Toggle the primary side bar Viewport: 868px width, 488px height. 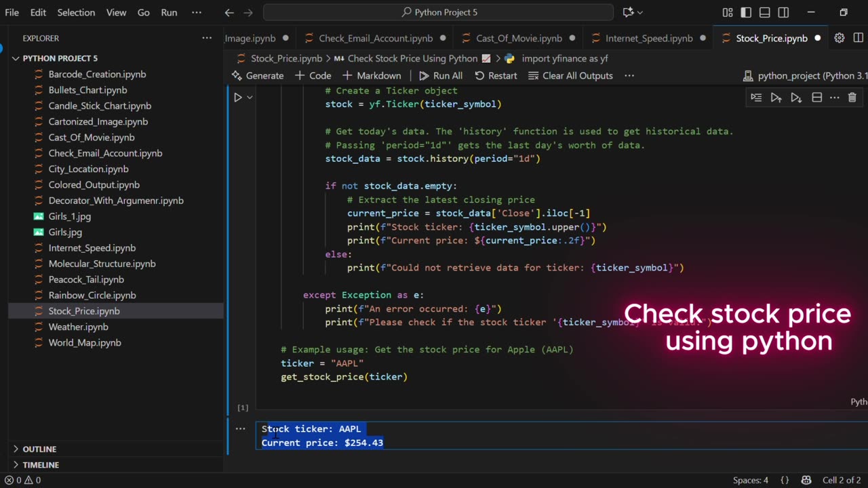[746, 12]
